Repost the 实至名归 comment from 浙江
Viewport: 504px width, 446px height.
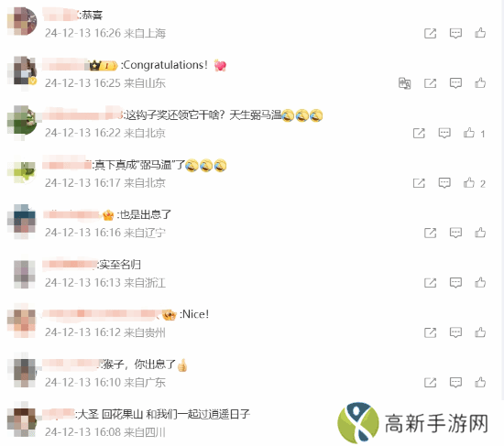(x=430, y=282)
